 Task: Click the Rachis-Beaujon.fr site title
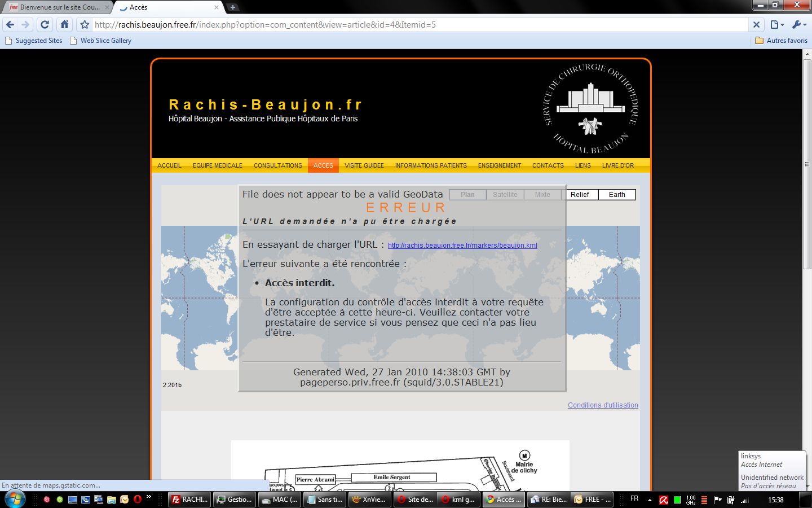click(x=265, y=105)
